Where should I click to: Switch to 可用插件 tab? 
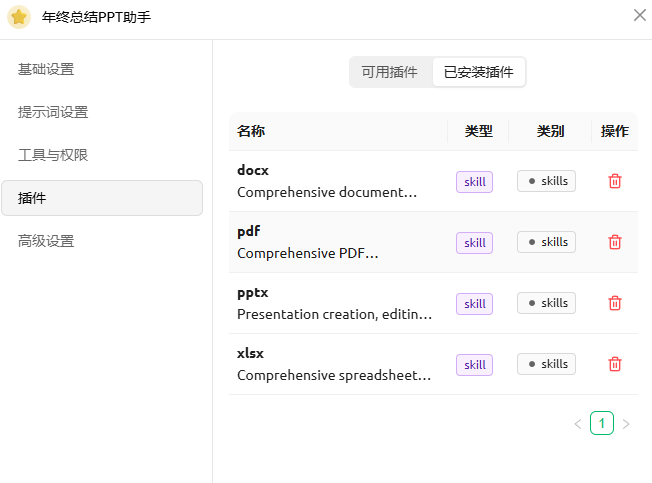click(390, 72)
